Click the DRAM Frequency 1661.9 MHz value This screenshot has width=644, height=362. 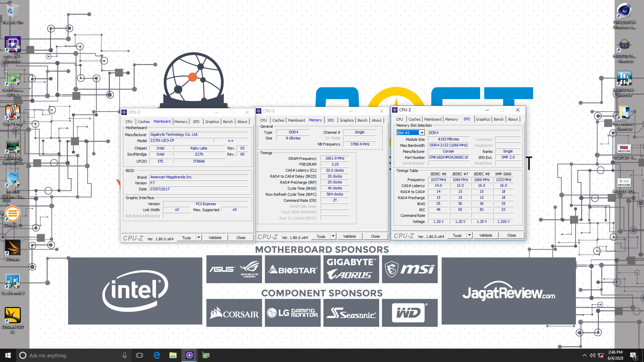click(x=335, y=158)
